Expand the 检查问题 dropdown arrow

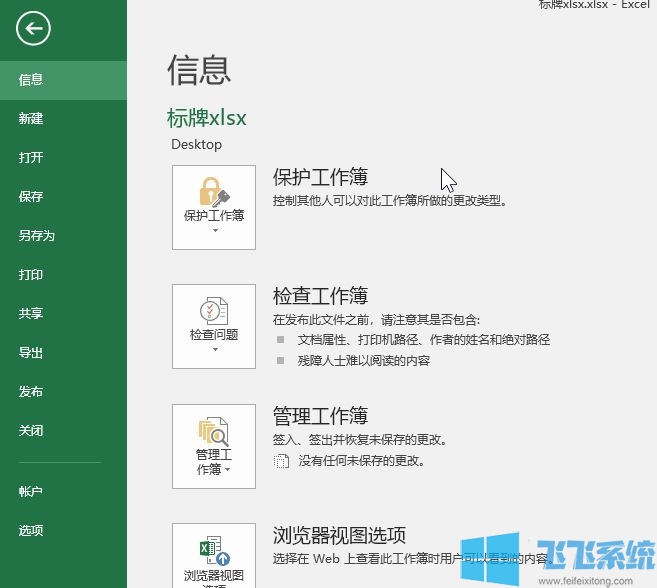214,350
